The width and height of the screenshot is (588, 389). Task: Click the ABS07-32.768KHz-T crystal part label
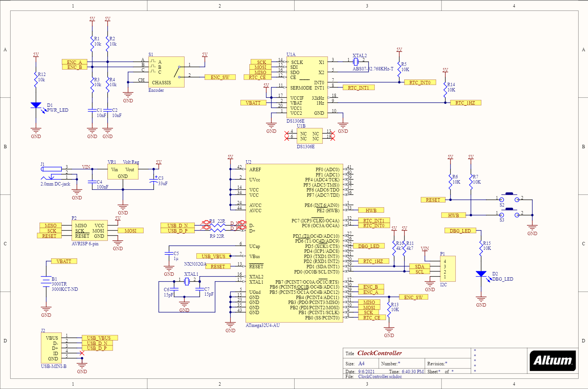pos(373,69)
